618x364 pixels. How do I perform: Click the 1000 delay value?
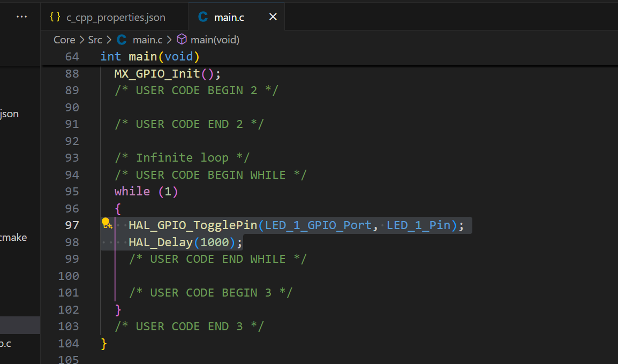click(214, 242)
